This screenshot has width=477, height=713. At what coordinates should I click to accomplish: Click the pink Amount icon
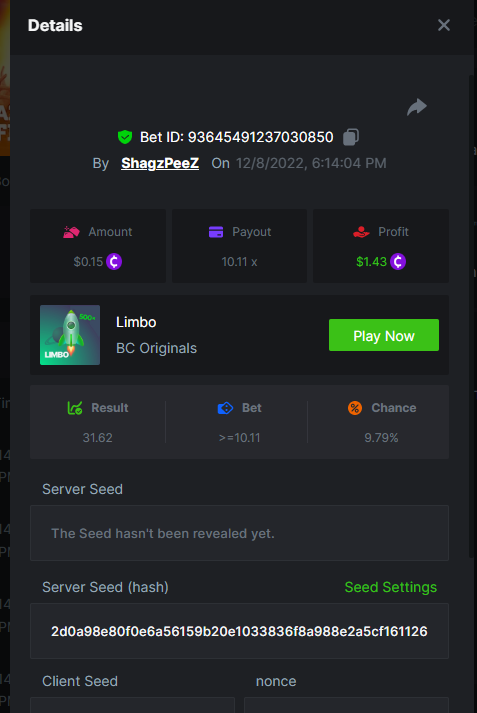point(71,232)
